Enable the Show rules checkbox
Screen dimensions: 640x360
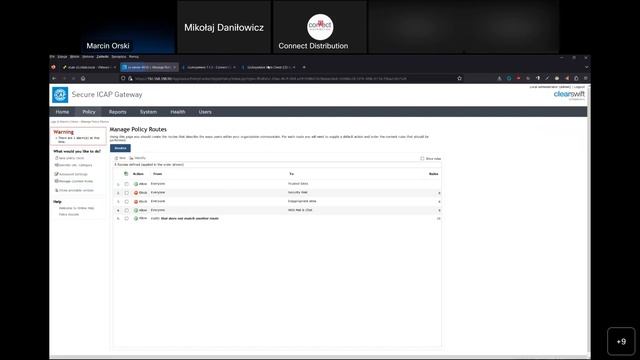coord(422,158)
